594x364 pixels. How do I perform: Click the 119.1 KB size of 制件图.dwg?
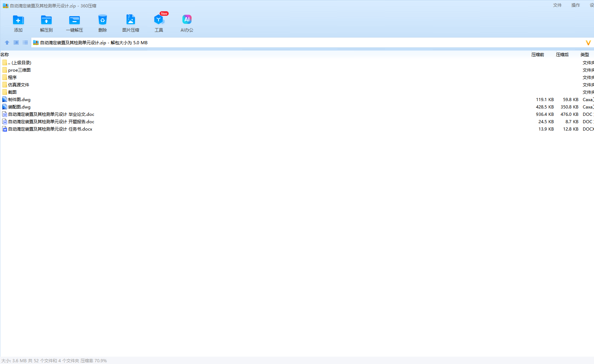tap(545, 100)
